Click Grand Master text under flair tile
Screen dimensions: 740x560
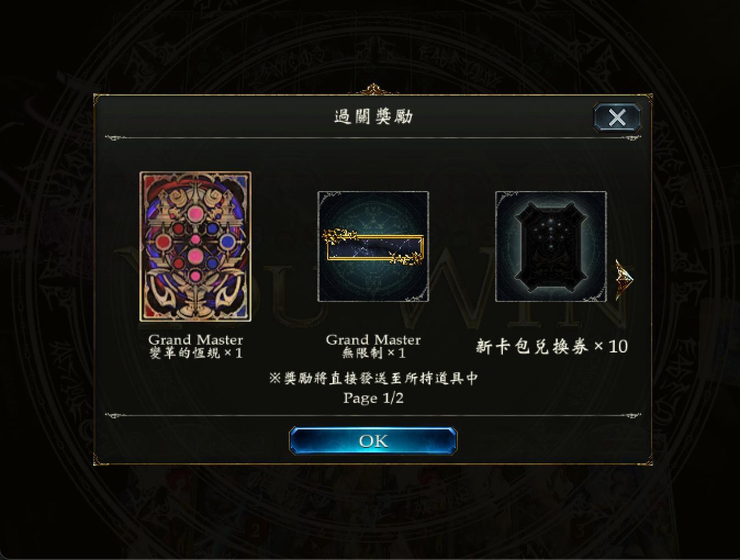[373, 340]
